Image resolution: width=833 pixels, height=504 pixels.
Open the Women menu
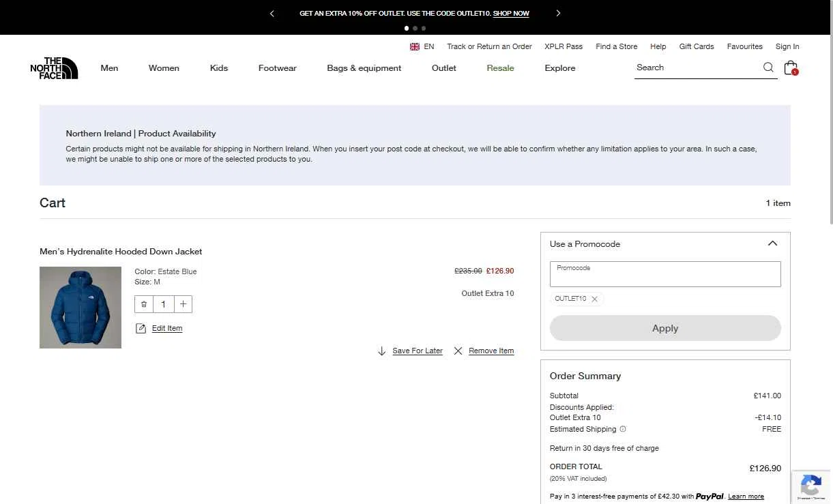click(164, 68)
